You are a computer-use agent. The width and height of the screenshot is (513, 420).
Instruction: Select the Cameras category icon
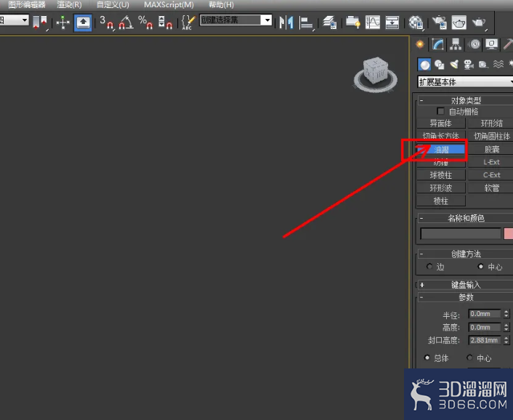pos(469,65)
